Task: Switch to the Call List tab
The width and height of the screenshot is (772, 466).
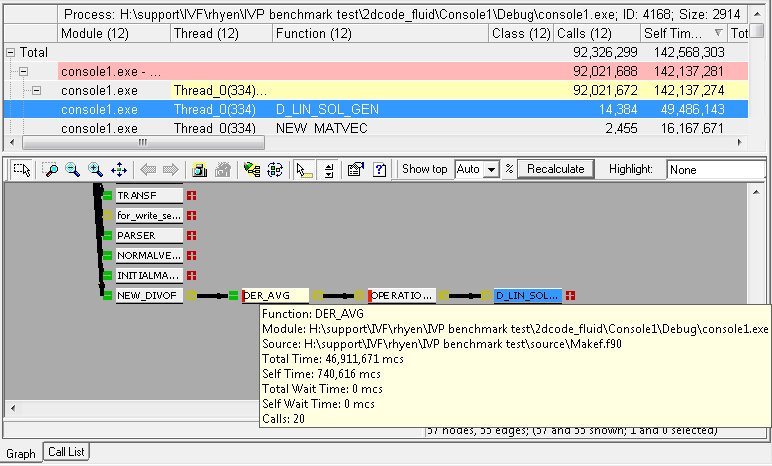Action: pos(68,453)
